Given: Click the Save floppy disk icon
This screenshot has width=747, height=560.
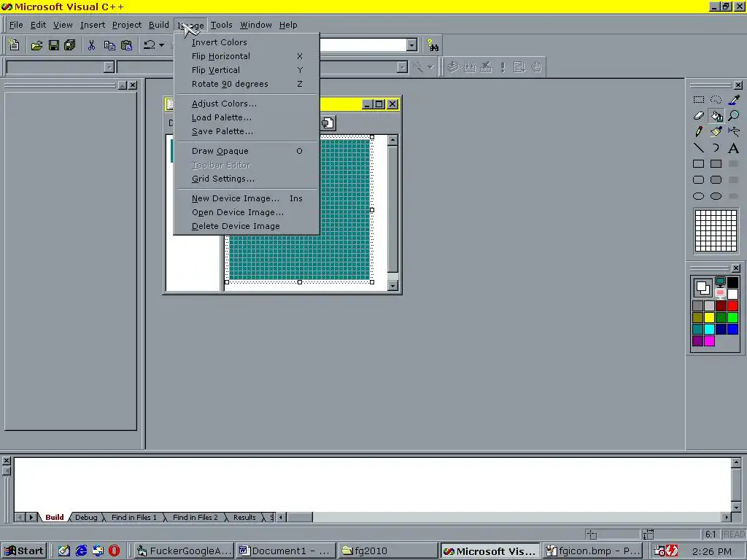Looking at the screenshot, I should tap(54, 45).
